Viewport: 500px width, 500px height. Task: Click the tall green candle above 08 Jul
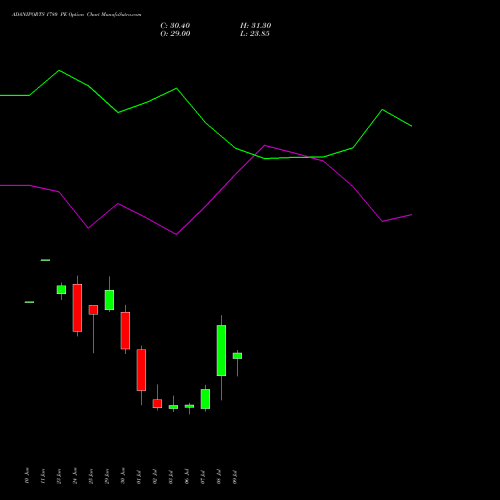click(x=221, y=350)
